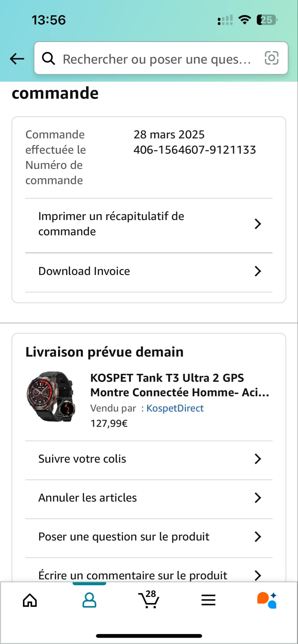Expand the Annuler les articles chevron
The width and height of the screenshot is (298, 644).
(258, 498)
